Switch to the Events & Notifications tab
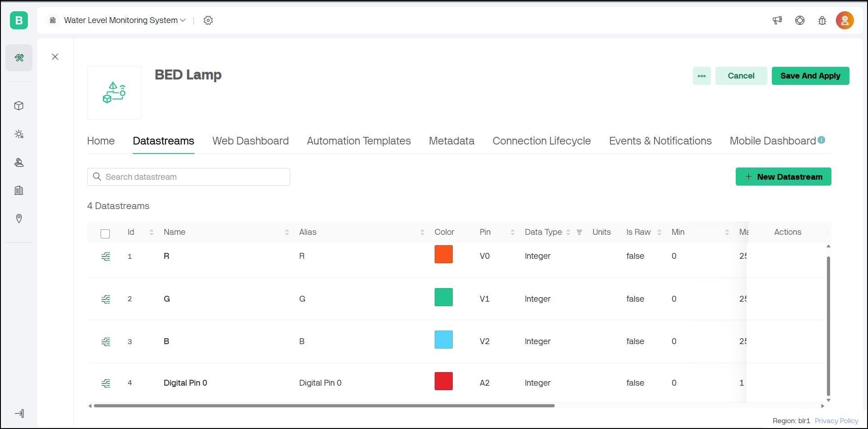 (660, 141)
